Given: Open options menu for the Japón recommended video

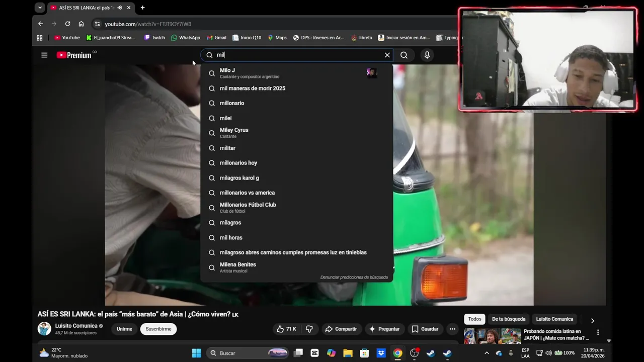Looking at the screenshot, I should point(598,332).
